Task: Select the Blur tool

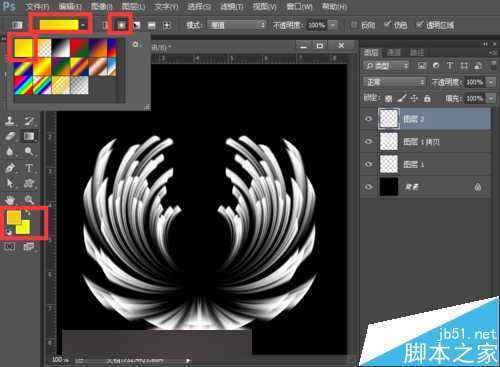Action: click(x=10, y=152)
